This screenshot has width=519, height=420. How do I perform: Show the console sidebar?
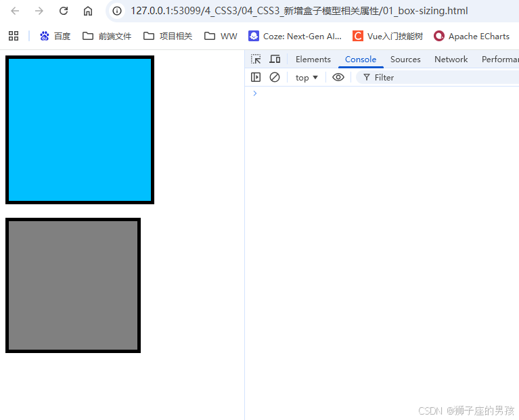click(256, 77)
